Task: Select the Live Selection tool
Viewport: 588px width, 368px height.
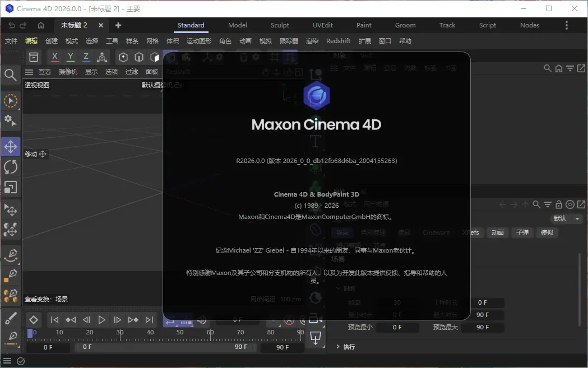Action: (11, 101)
